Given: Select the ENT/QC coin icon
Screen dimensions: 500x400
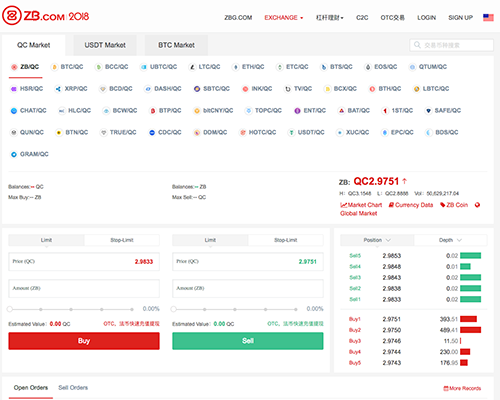Looking at the screenshot, I should (x=297, y=111).
